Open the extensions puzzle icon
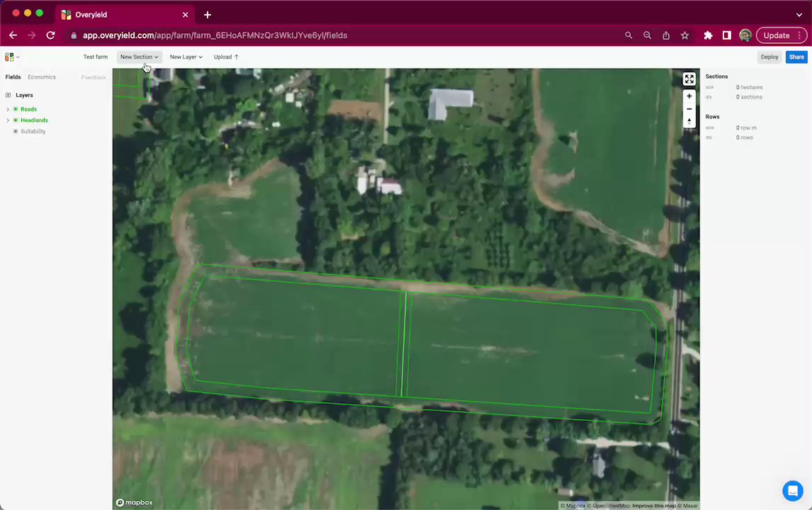812x510 pixels. (x=708, y=35)
